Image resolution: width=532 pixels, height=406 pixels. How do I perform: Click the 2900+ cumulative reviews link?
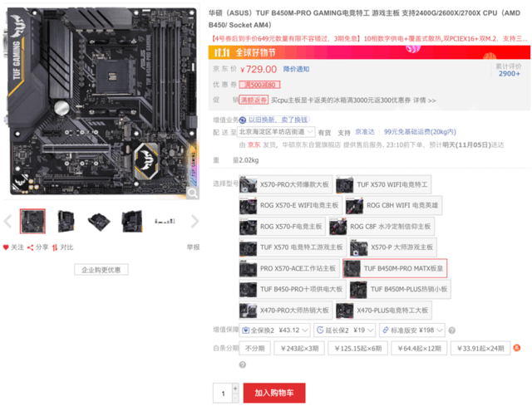509,74
